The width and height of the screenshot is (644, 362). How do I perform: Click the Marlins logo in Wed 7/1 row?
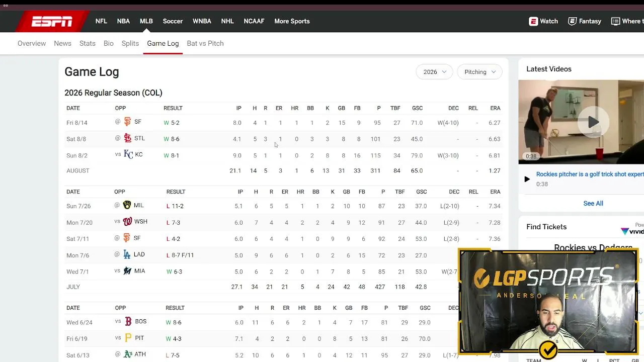127,271
